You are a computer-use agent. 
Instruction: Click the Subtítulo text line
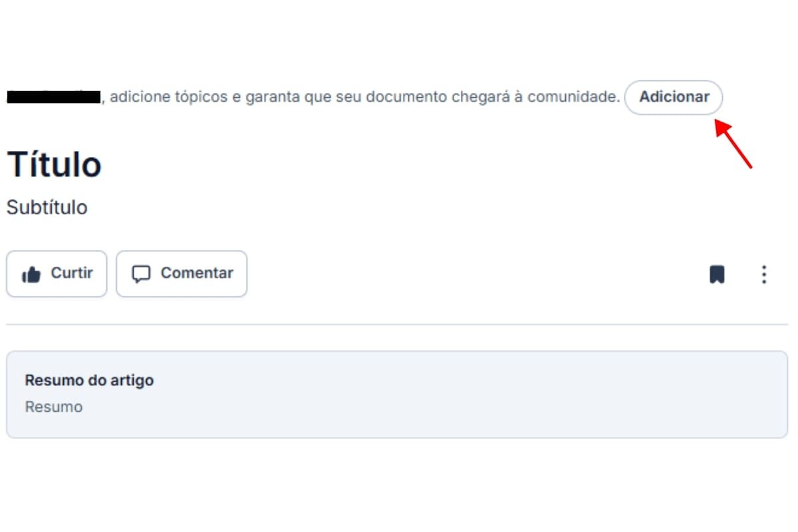coord(47,207)
